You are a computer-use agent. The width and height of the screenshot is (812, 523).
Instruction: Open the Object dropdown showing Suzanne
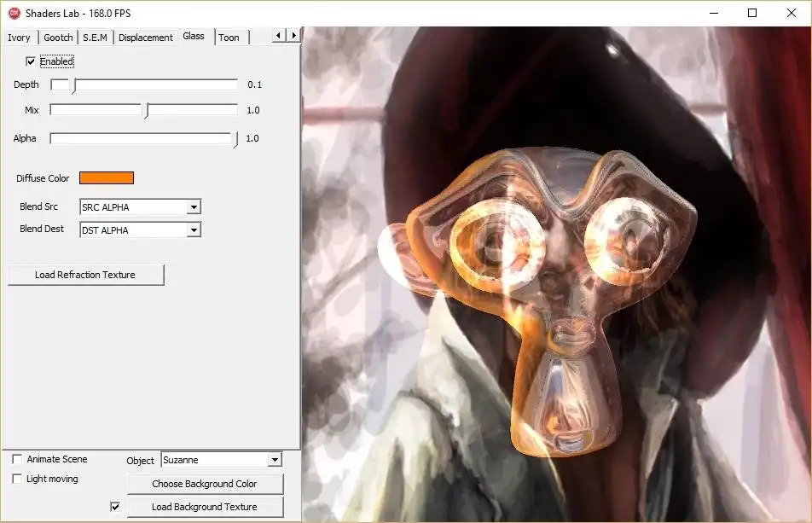(x=274, y=460)
